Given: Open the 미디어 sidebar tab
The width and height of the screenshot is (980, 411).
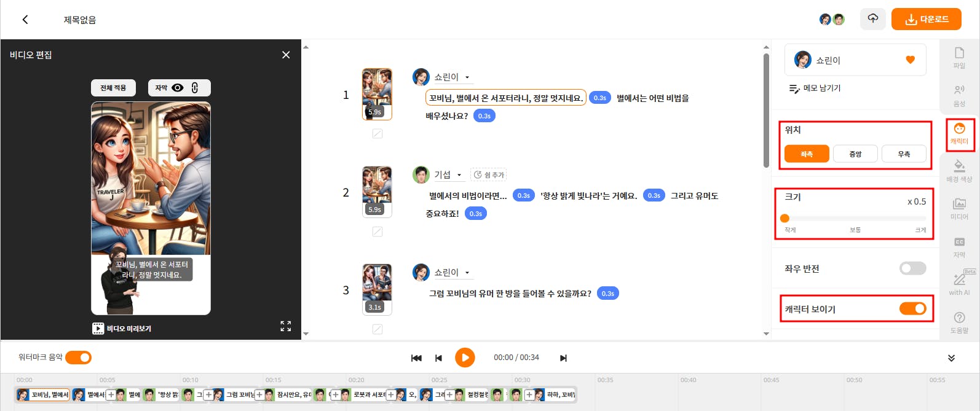Looking at the screenshot, I should pyautogui.click(x=959, y=209).
